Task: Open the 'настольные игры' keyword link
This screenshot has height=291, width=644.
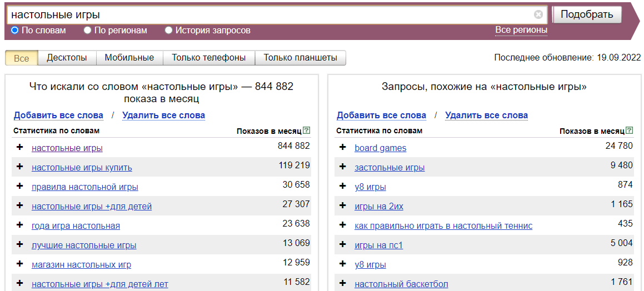Action: tap(67, 148)
